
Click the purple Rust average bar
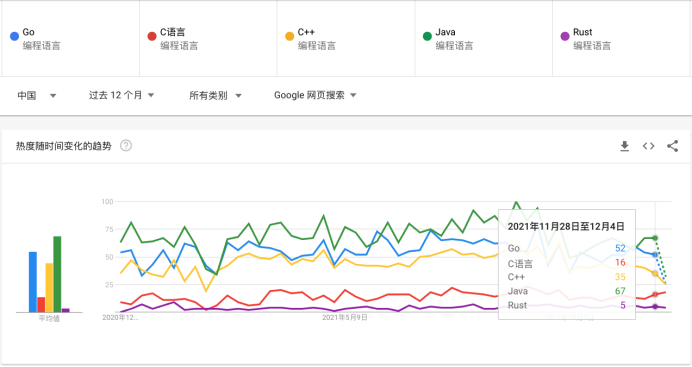point(66,310)
